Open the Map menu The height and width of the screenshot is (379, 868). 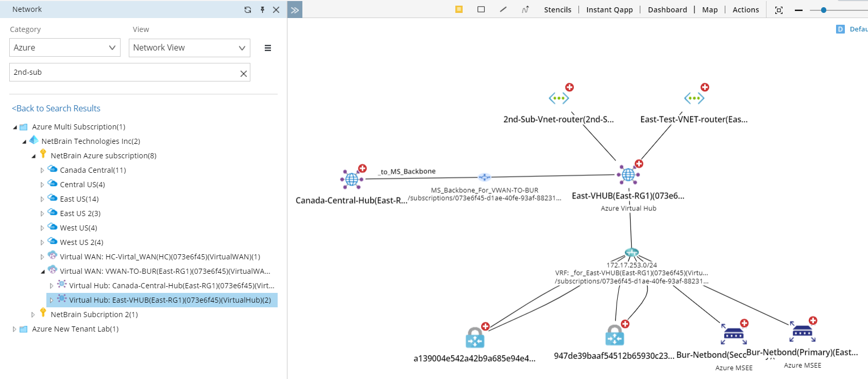pyautogui.click(x=710, y=10)
